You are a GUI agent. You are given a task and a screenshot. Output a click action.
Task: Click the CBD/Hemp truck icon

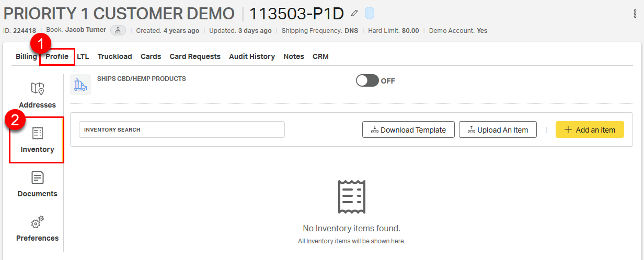80,85
